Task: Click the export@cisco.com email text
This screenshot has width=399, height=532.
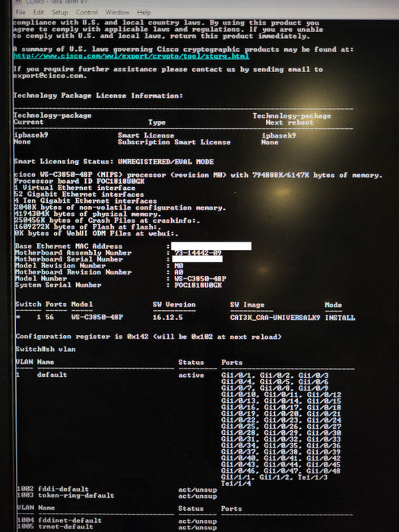Action: point(49,76)
